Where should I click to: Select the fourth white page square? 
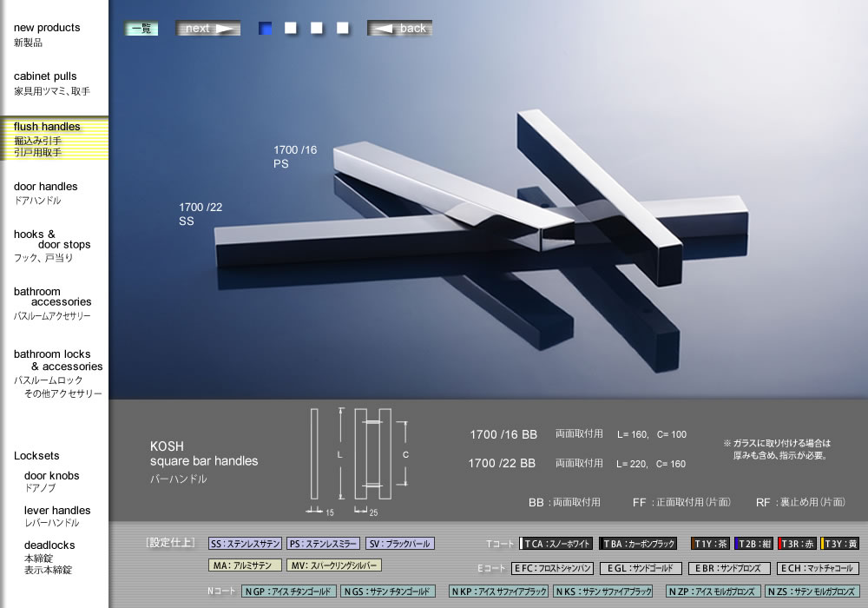[343, 29]
